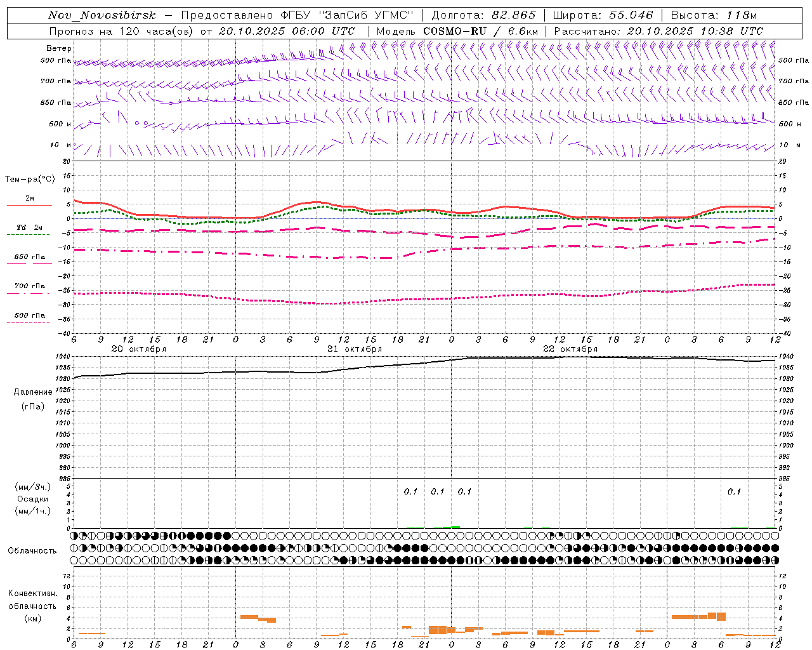Click the 21 октября date label
This screenshot has width=812, height=650.
pyautogui.click(x=355, y=349)
